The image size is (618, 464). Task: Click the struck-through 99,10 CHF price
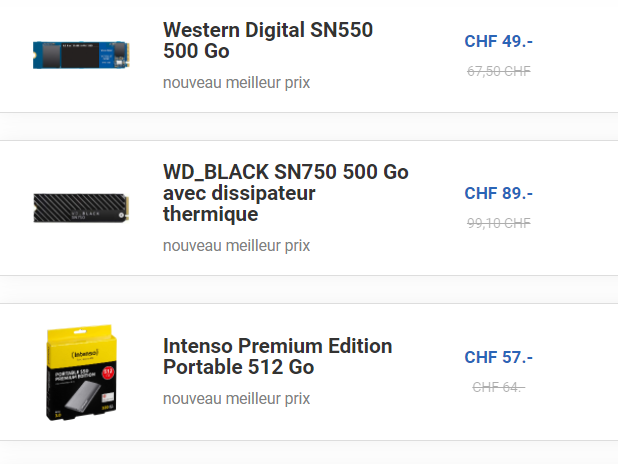498,223
